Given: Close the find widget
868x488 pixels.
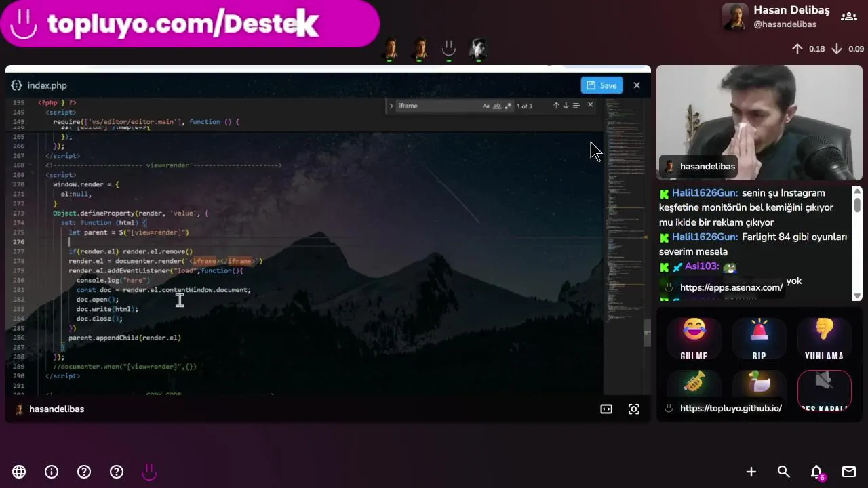Looking at the screenshot, I should 590,105.
